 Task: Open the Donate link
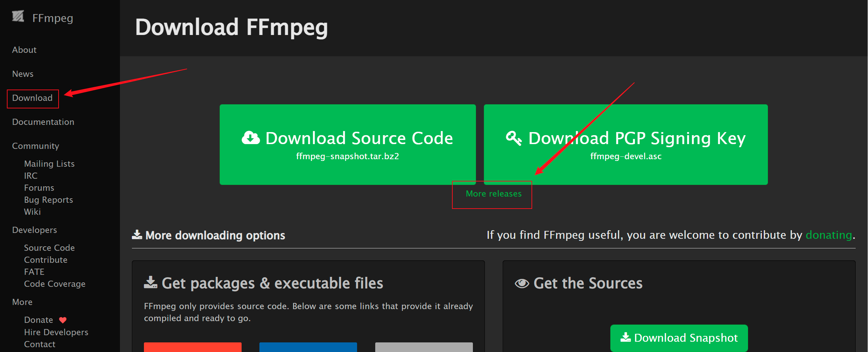tap(39, 320)
